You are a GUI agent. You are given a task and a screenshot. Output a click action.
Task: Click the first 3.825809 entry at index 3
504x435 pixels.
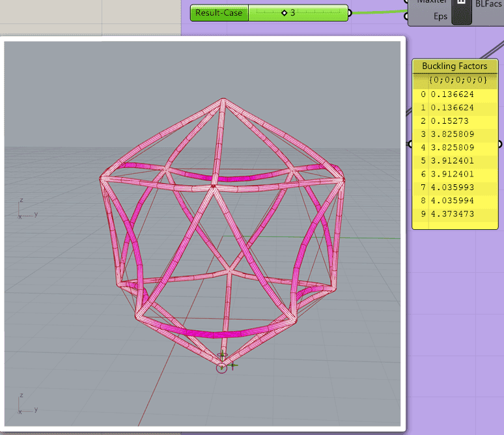click(x=452, y=134)
